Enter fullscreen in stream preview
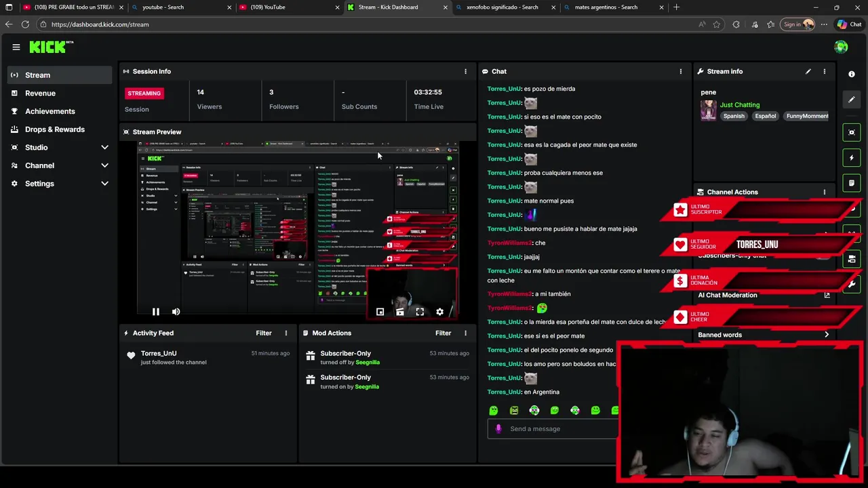This screenshot has height=488, width=868. (420, 312)
